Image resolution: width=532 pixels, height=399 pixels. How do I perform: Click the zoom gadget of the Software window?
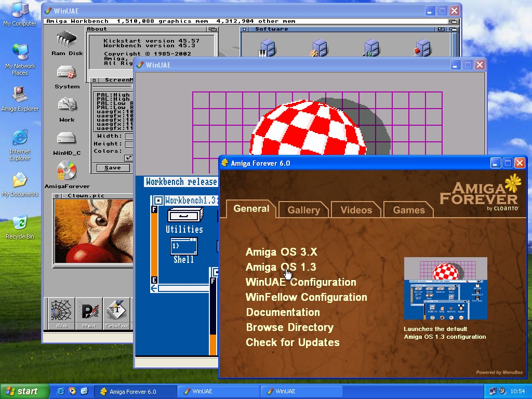coord(441,29)
